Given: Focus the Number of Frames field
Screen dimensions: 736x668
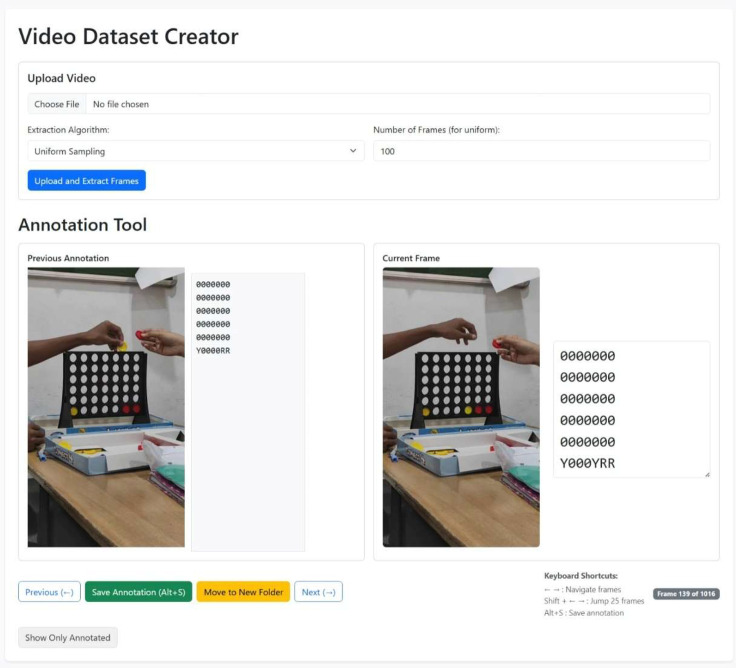Looking at the screenshot, I should coord(541,151).
